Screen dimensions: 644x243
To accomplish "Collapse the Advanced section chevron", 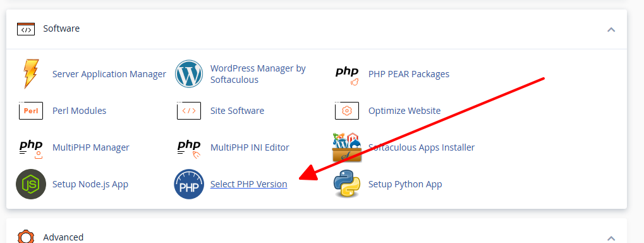I will tap(611, 239).
